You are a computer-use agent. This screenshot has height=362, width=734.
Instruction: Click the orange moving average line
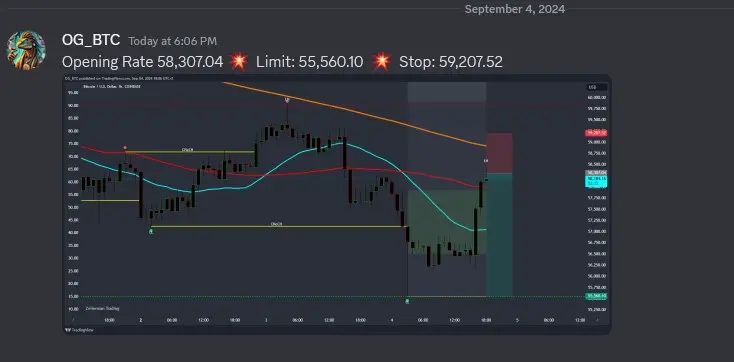point(354,112)
